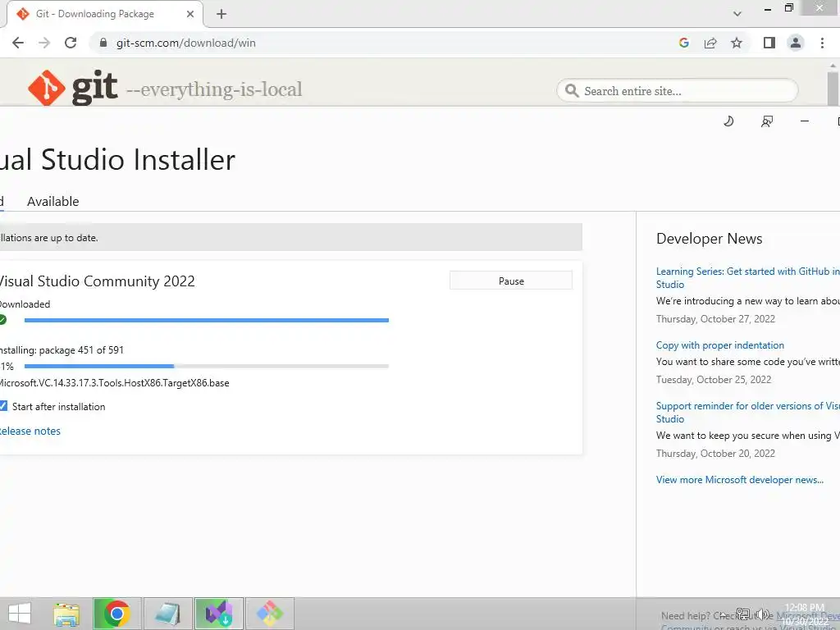Viewport: 840px width, 630px height.
Task: Open the Git installer taskbar icon
Action: click(x=269, y=614)
